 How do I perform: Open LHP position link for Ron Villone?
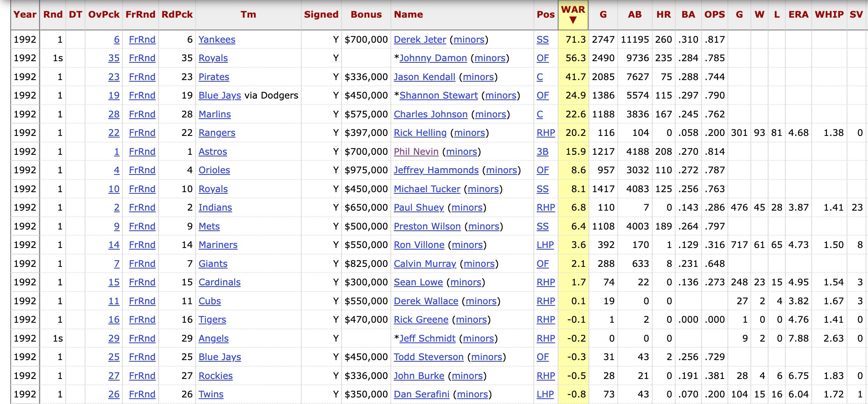(545, 245)
